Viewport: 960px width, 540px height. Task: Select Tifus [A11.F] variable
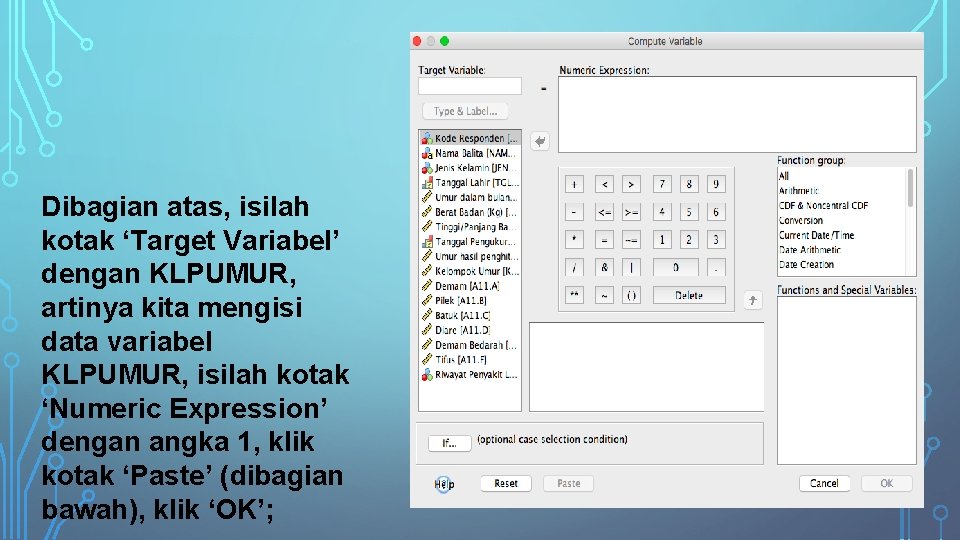pyautogui.click(x=470, y=359)
